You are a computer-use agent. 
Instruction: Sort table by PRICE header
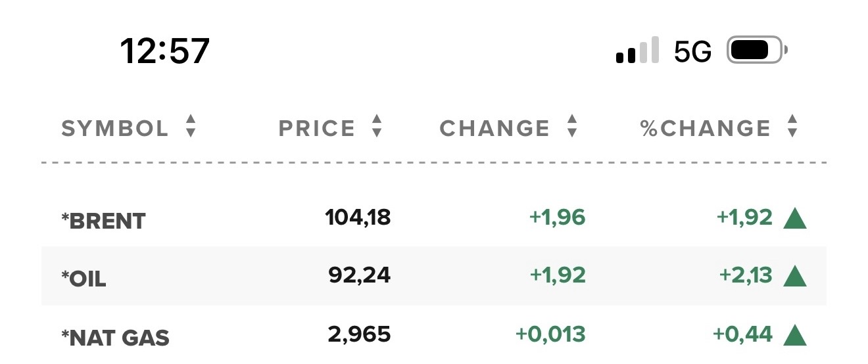pos(317,128)
